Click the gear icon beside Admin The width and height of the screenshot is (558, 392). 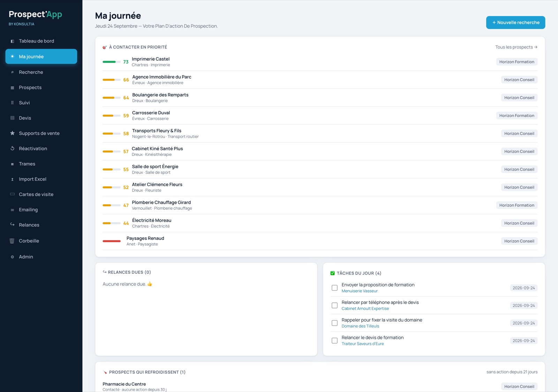coord(12,257)
